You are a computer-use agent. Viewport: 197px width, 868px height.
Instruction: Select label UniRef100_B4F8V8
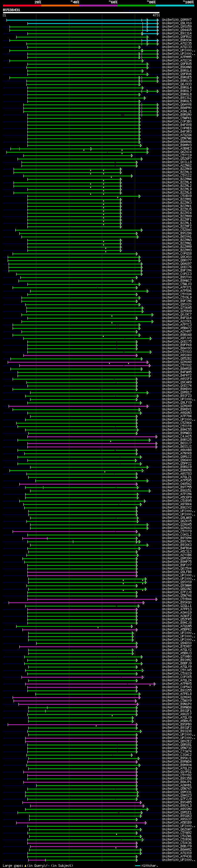(177, 125)
